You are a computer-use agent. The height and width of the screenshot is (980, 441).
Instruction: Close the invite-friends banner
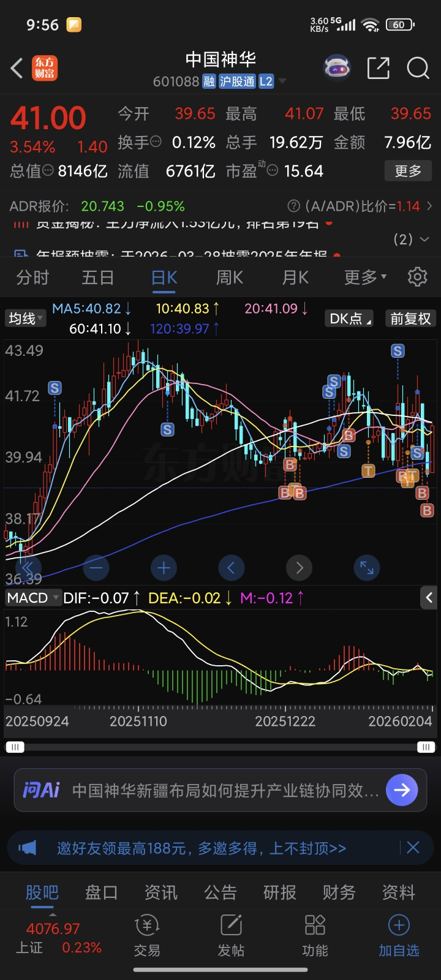tap(413, 848)
